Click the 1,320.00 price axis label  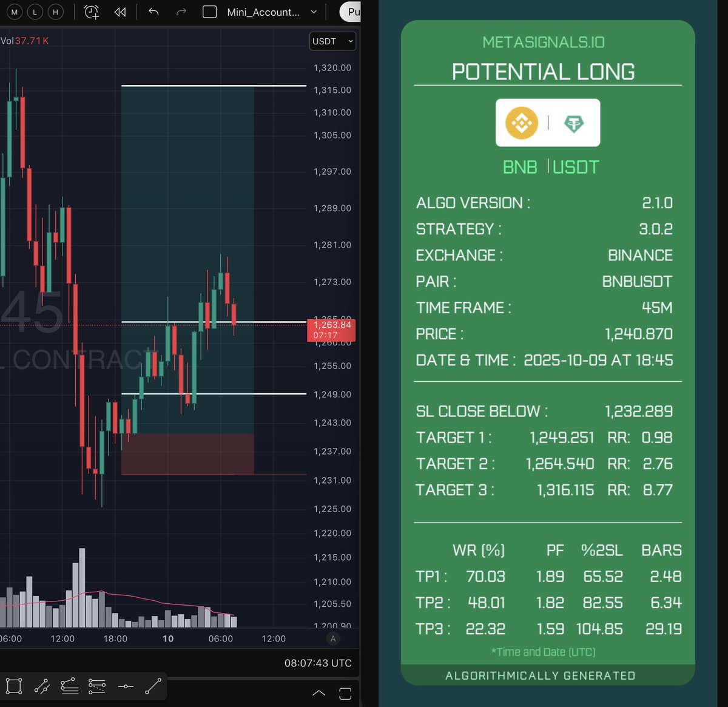point(332,67)
